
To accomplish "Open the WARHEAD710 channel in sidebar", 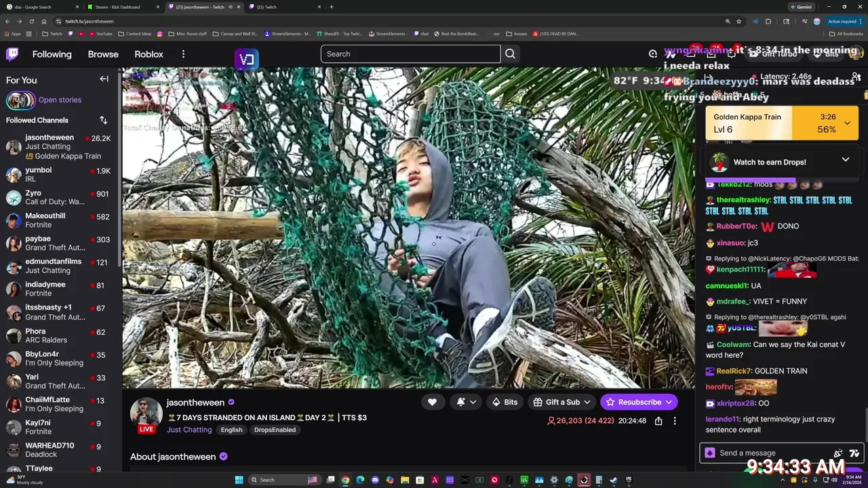I will [58, 450].
